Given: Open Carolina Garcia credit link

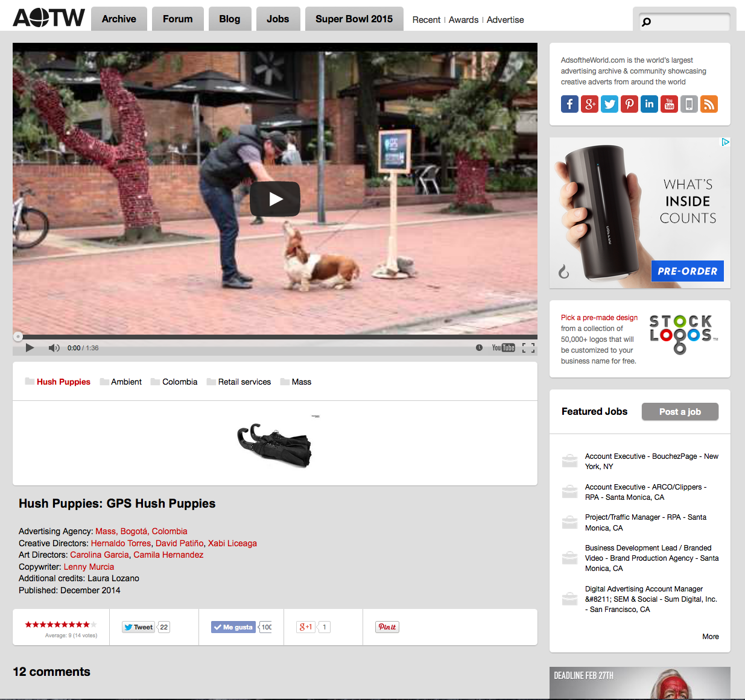Looking at the screenshot, I should [100, 555].
